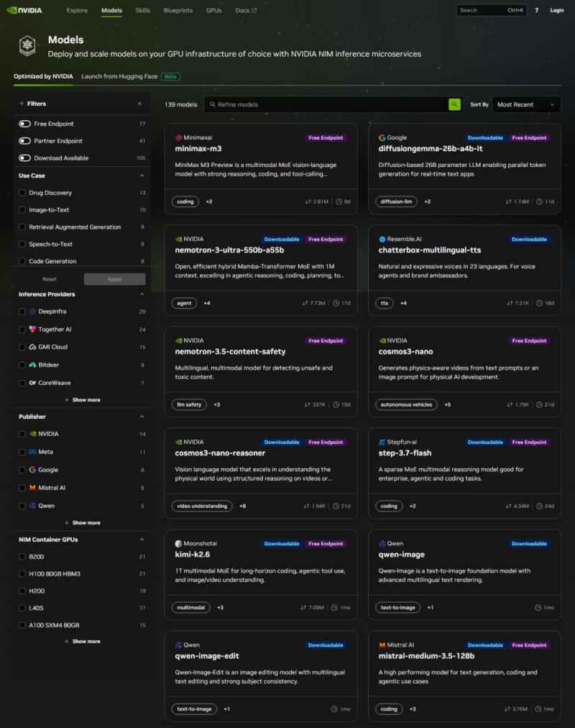Collapse the Publisher section
This screenshot has width=575, height=728.
pyautogui.click(x=142, y=417)
